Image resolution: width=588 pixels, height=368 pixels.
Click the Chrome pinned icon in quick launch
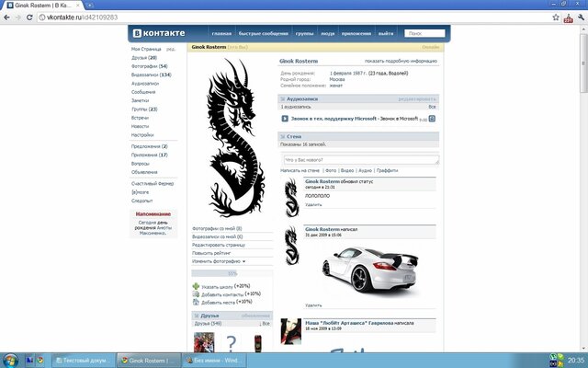[x=40, y=361]
